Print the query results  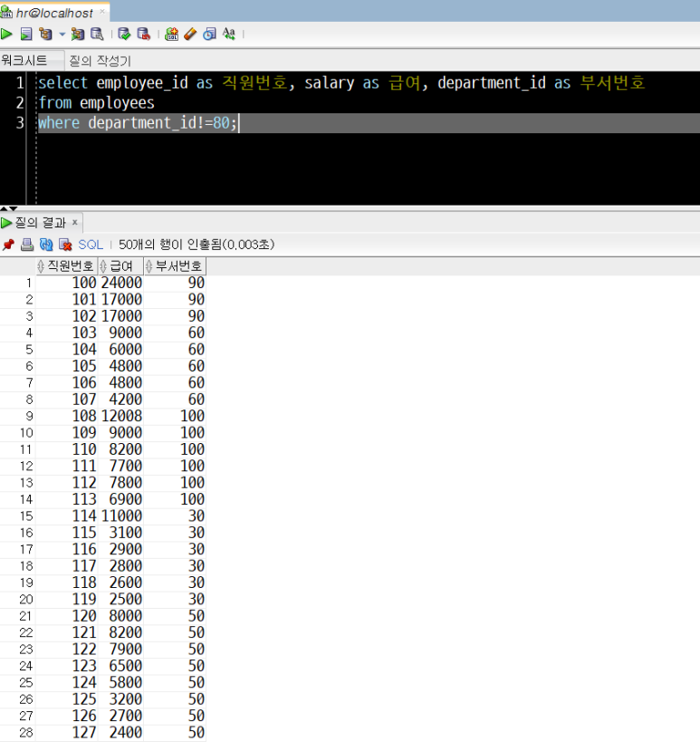click(27, 245)
